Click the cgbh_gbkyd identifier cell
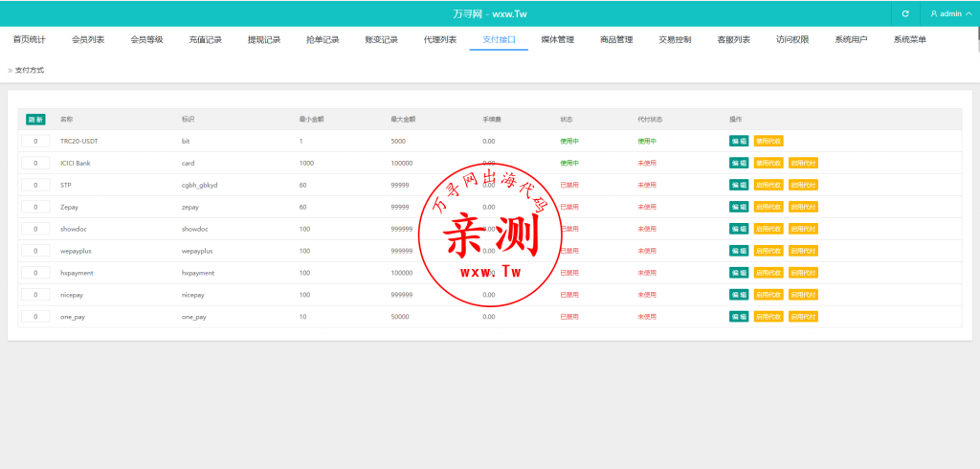Image resolution: width=980 pixels, height=469 pixels. [199, 185]
